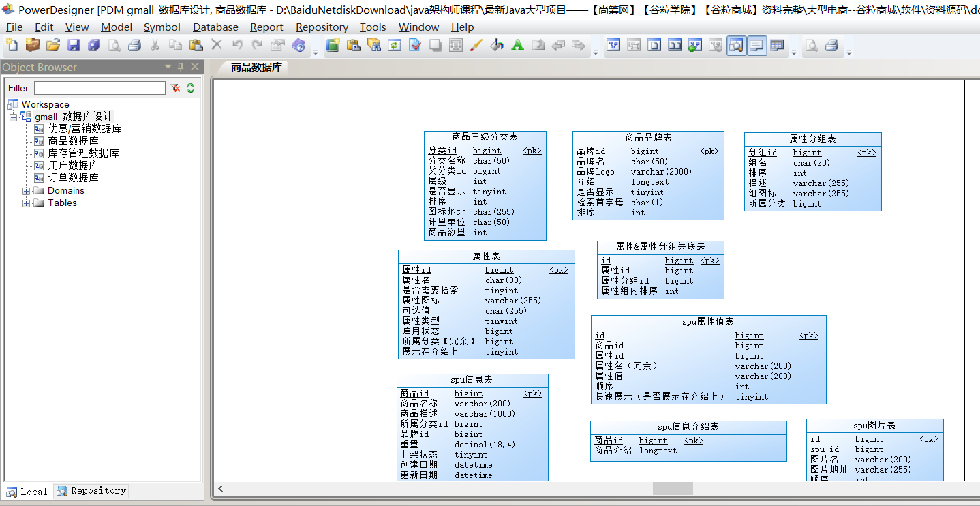Click the Fill color paint bucket icon
This screenshot has height=506, width=980.
(x=497, y=45)
